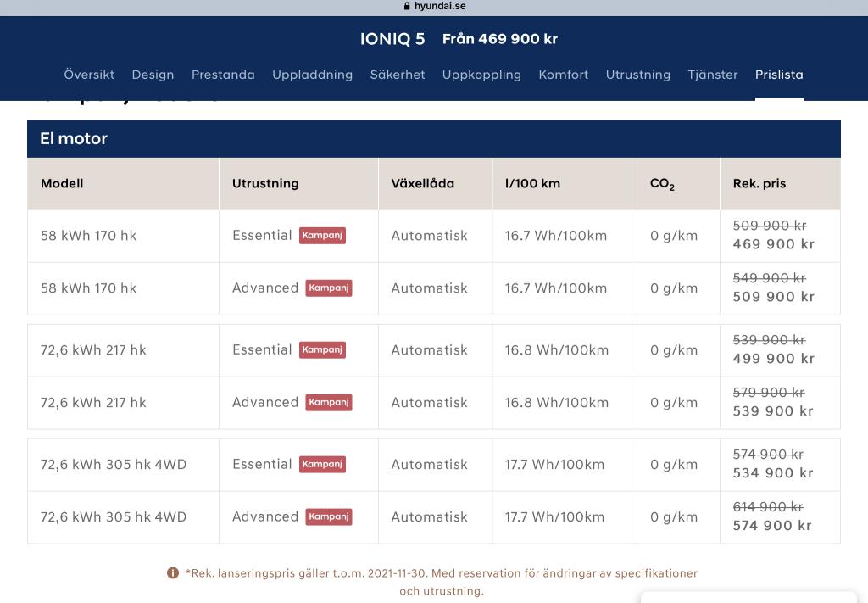Click Kampanj badge for 72,6 kWh 217 hk Advanced
This screenshot has height=603, width=868.
329,403
